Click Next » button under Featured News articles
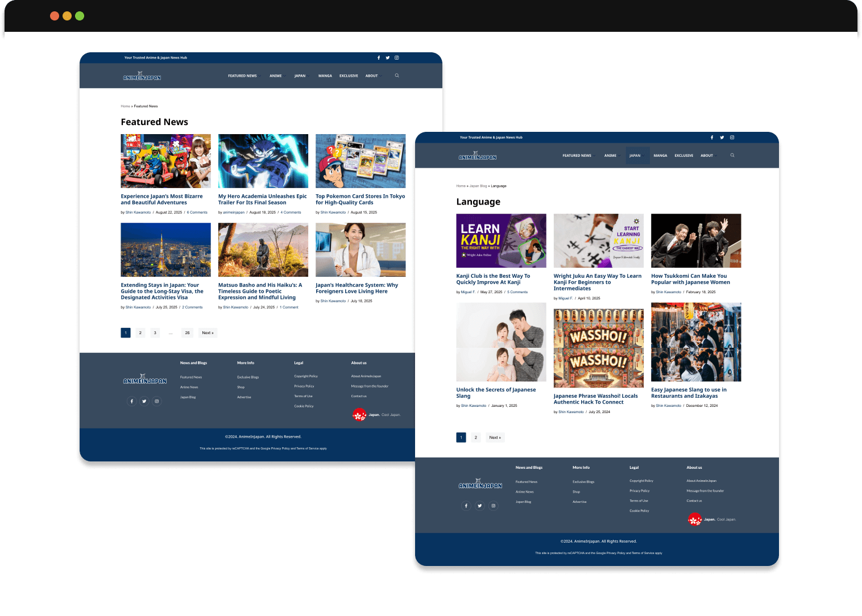This screenshot has width=862, height=616. coord(208,333)
